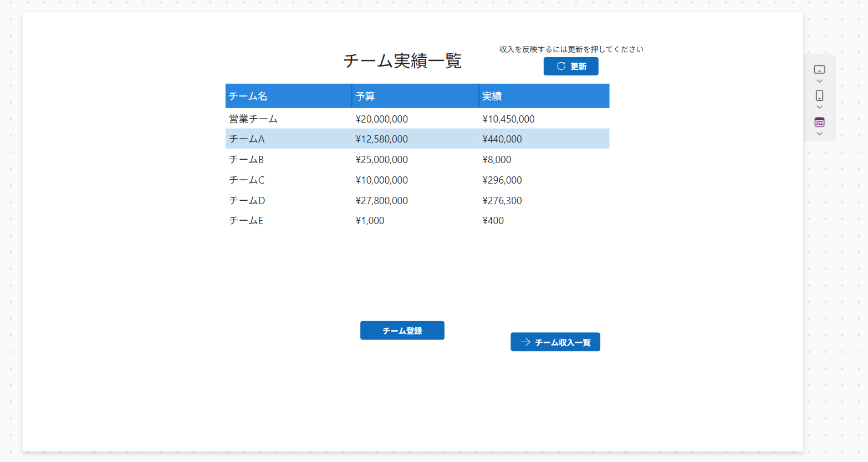868x462 pixels.
Task: Open チーム収入一覧 via arrow button
Action: coord(555,342)
